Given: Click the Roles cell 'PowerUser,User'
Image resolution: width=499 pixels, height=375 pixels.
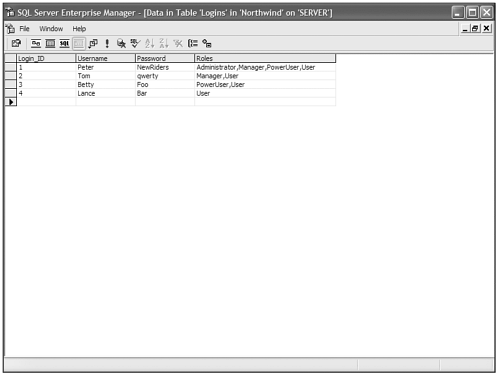Looking at the screenshot, I should click(265, 84).
